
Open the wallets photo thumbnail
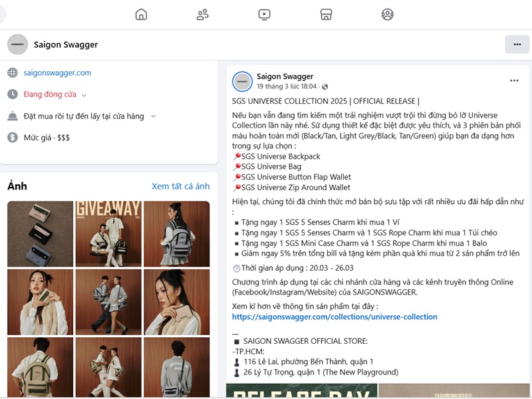(x=40, y=234)
